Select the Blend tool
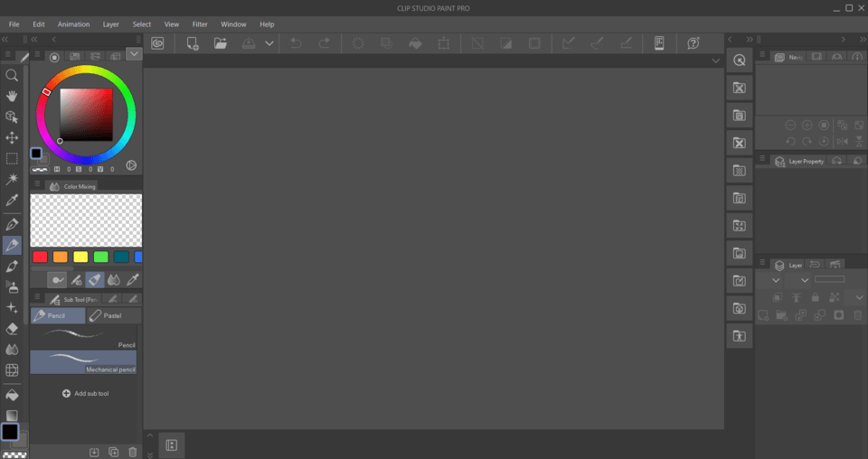 pyautogui.click(x=12, y=350)
